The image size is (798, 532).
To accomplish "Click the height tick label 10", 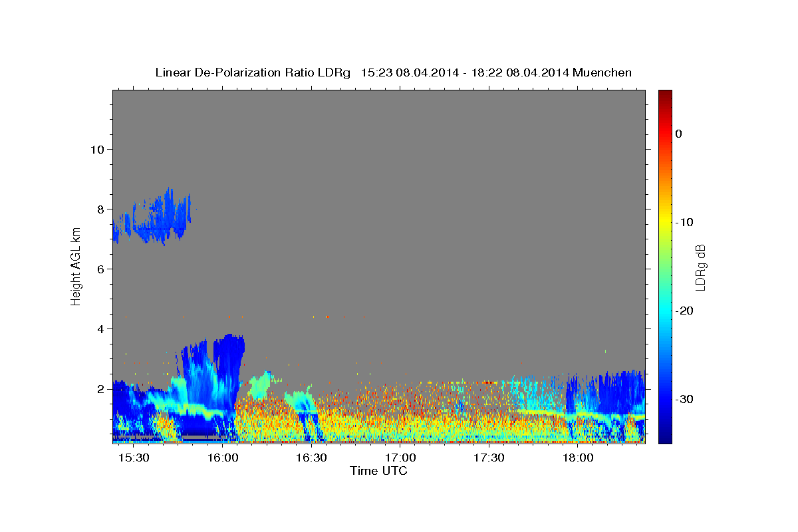I will pos(96,149).
